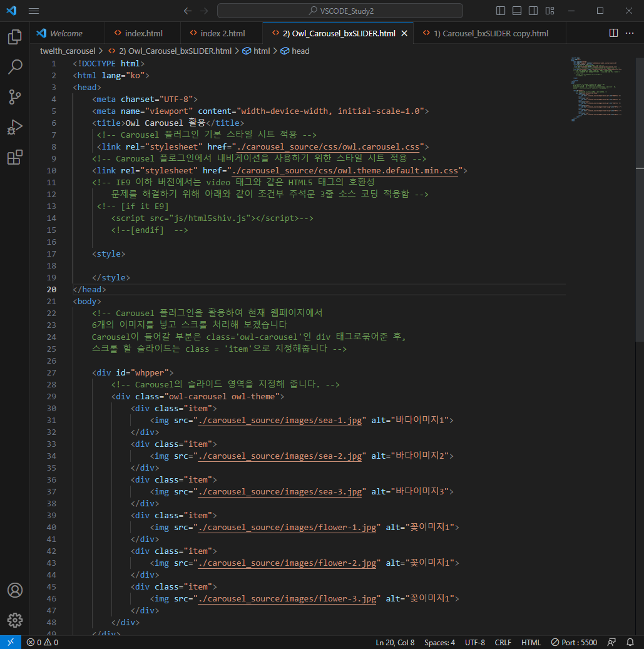Click the Copilot status icon next to bell
Viewport: 644px width, 649px height.
[x=611, y=642]
